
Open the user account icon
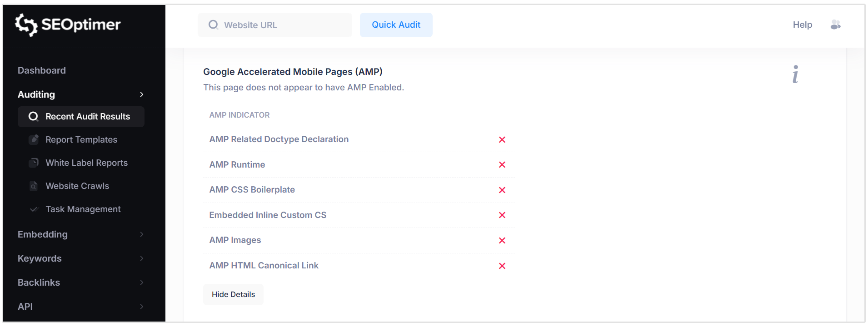pyautogui.click(x=835, y=25)
